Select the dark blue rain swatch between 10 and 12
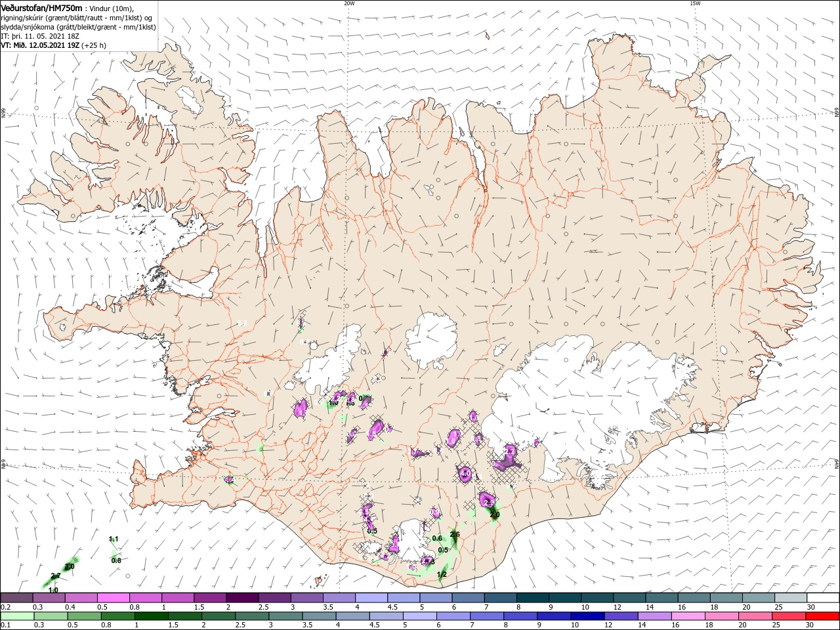This screenshot has height=630, width=840. click(587, 616)
